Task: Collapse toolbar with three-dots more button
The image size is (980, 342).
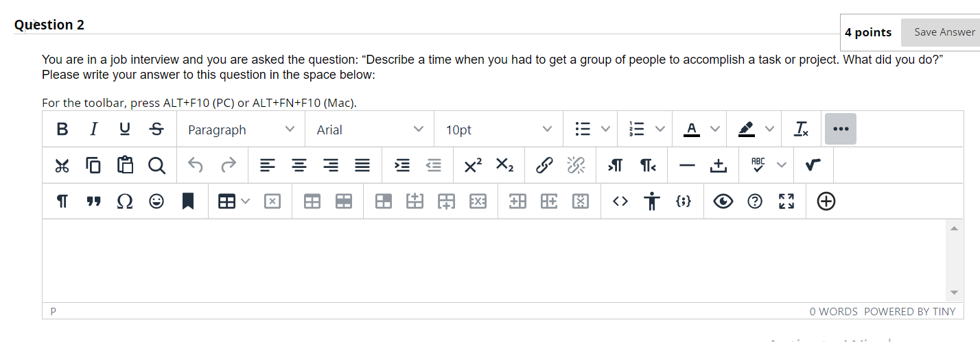Action: (x=840, y=129)
